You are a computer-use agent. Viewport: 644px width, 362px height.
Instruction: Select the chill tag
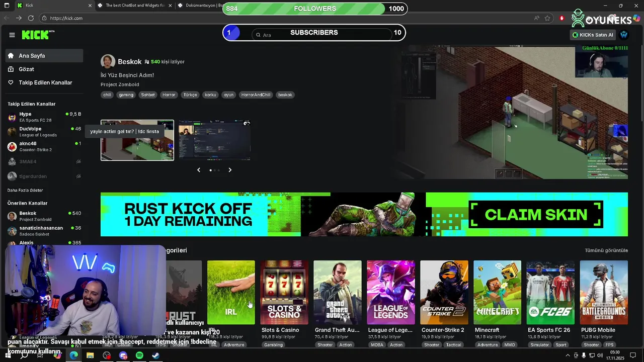pyautogui.click(x=107, y=95)
